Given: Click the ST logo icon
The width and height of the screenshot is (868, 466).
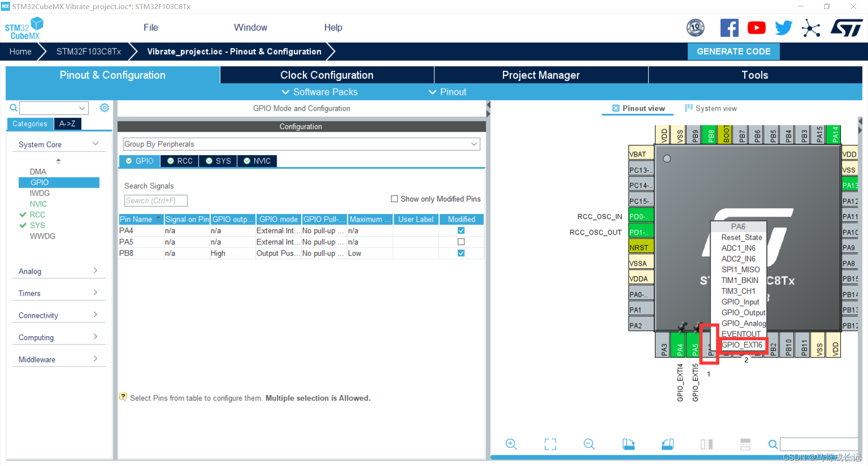Looking at the screenshot, I should [846, 28].
